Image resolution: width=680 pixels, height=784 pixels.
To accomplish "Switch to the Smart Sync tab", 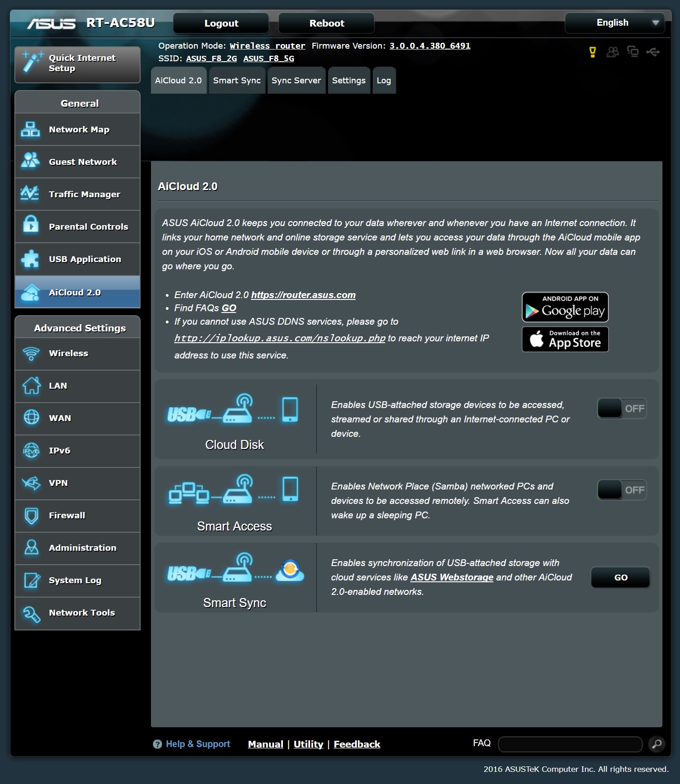I will [x=237, y=80].
